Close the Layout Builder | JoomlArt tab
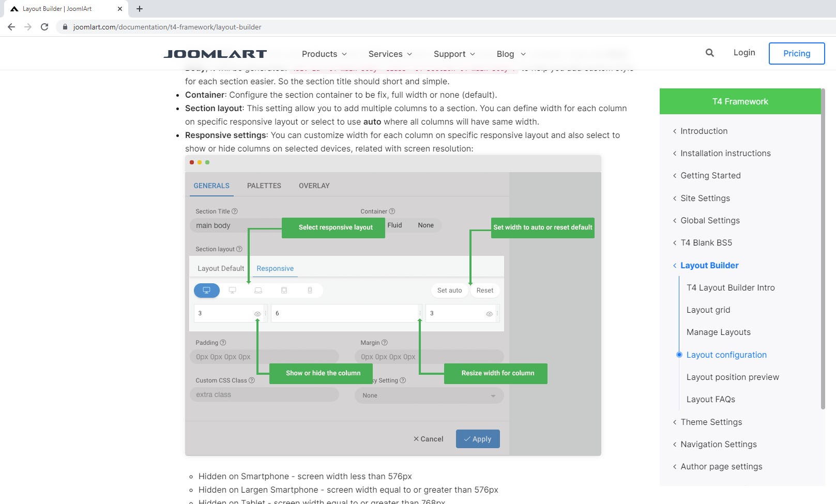The height and width of the screenshot is (504, 836). [x=120, y=9]
